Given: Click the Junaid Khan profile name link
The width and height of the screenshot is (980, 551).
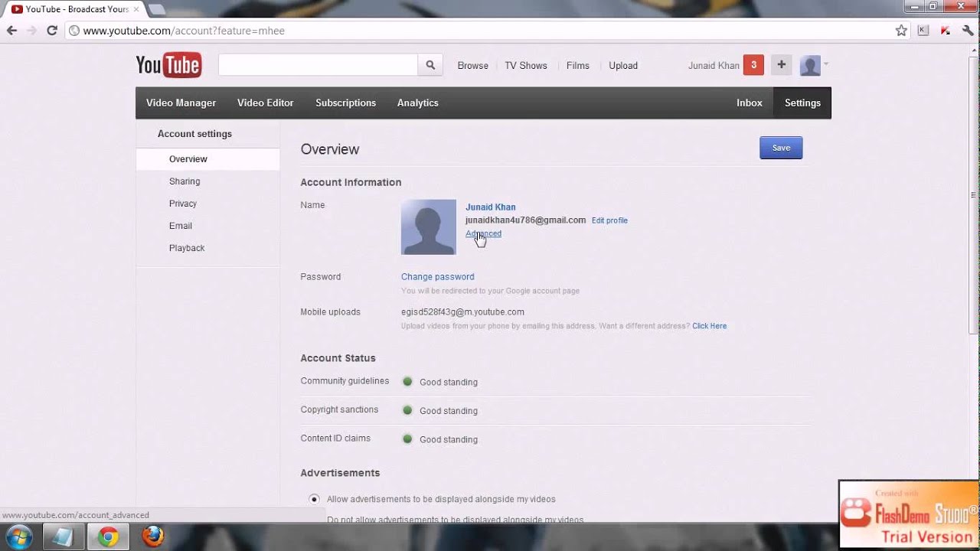Looking at the screenshot, I should [x=491, y=207].
